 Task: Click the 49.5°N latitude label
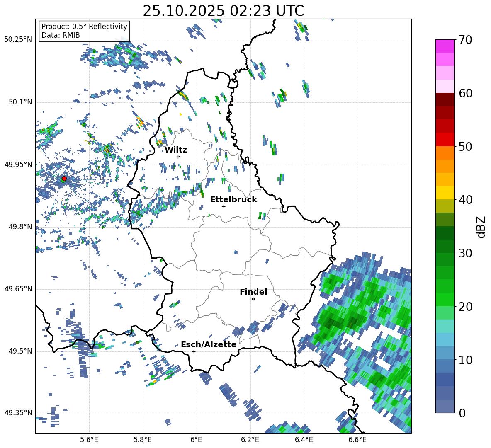(x=20, y=351)
